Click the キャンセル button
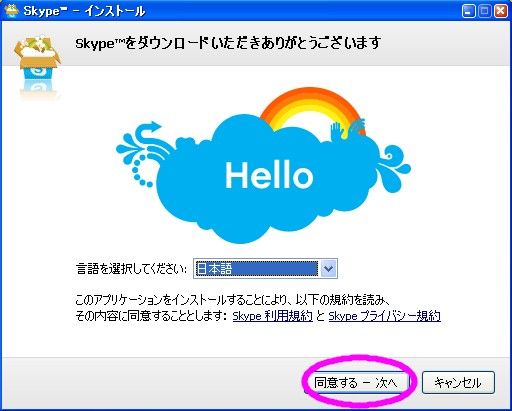This screenshot has height=411, width=512. pyautogui.click(x=458, y=382)
